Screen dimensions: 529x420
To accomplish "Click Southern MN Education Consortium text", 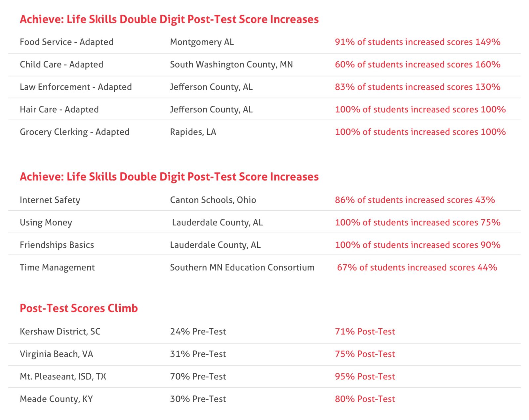I will point(242,267).
